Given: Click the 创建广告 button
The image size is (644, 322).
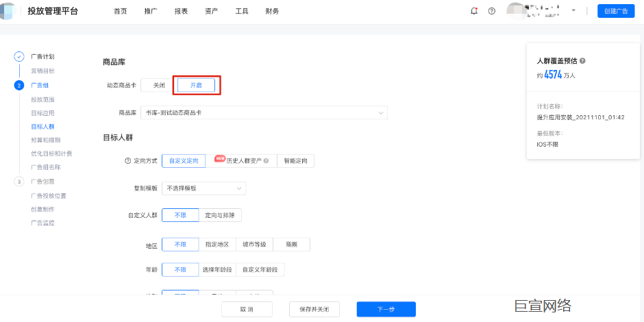Looking at the screenshot, I should pyautogui.click(x=616, y=11).
